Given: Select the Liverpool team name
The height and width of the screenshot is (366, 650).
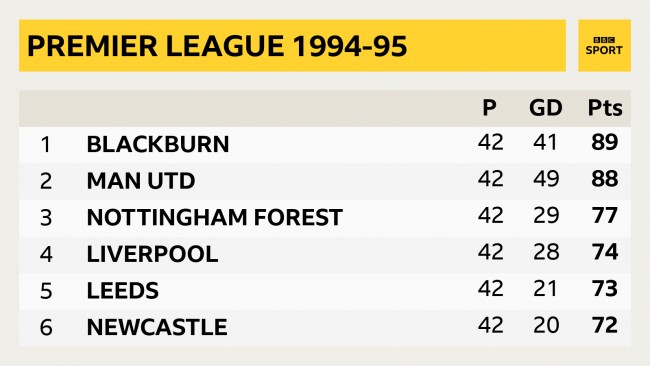Looking at the screenshot, I should [152, 254].
